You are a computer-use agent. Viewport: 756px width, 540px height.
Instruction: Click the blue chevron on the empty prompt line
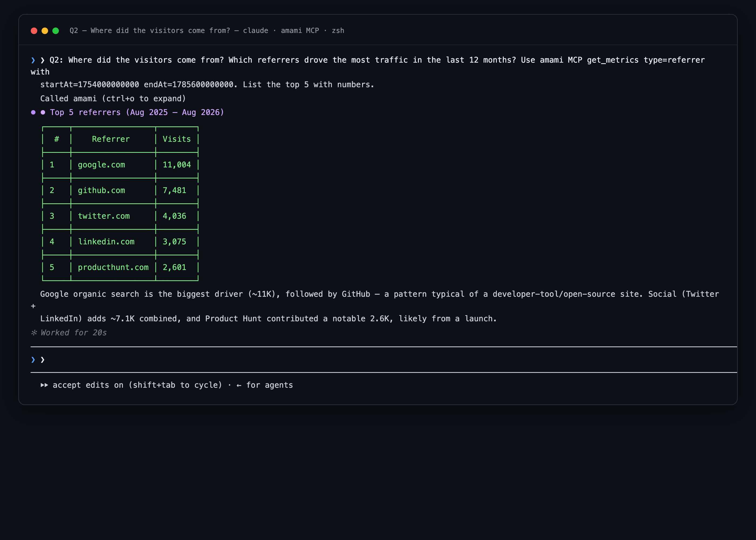point(33,360)
